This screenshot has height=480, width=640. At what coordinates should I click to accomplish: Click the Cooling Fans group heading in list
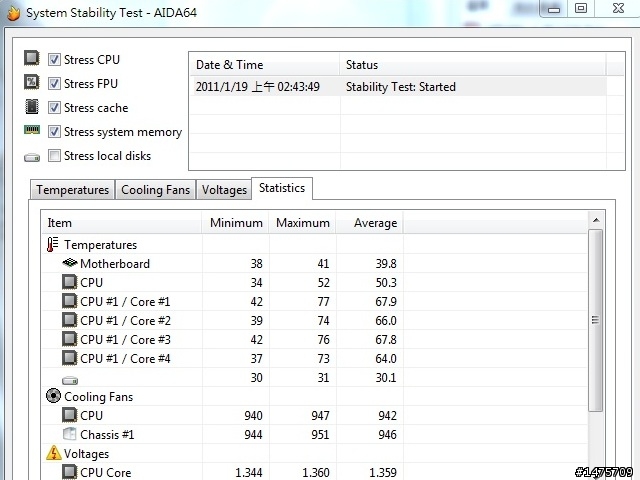click(x=98, y=397)
